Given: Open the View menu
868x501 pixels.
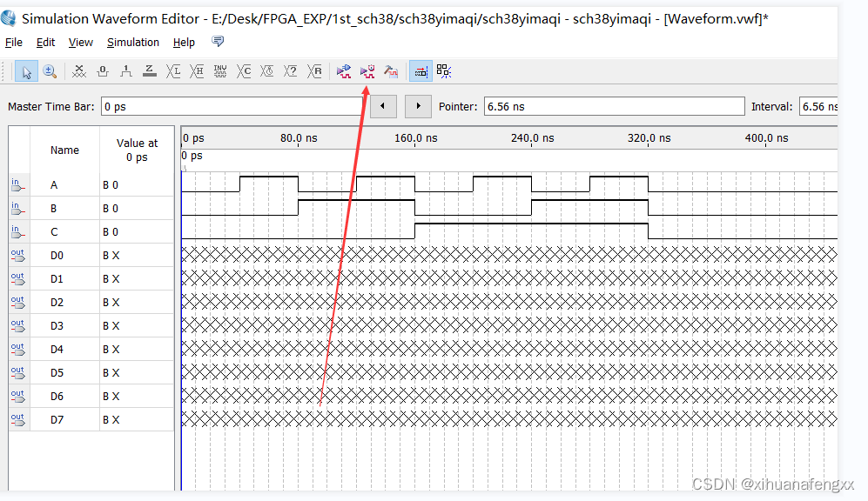Looking at the screenshot, I should (81, 43).
